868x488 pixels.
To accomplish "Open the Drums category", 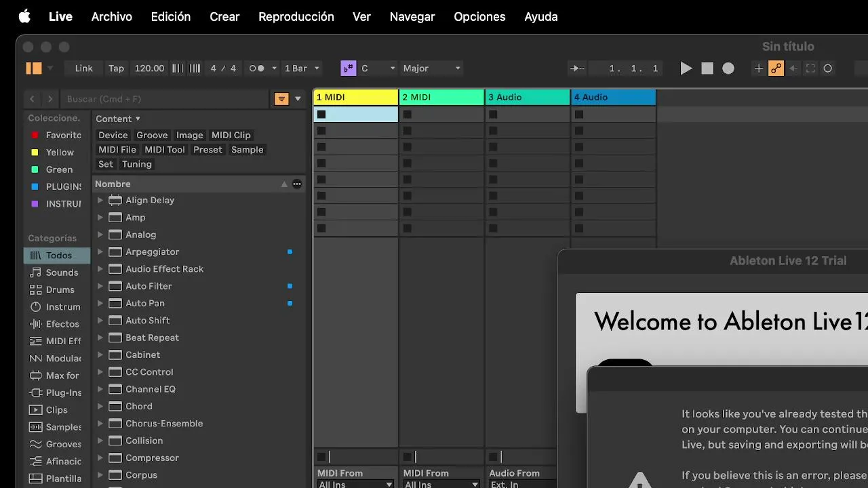I will [x=57, y=289].
